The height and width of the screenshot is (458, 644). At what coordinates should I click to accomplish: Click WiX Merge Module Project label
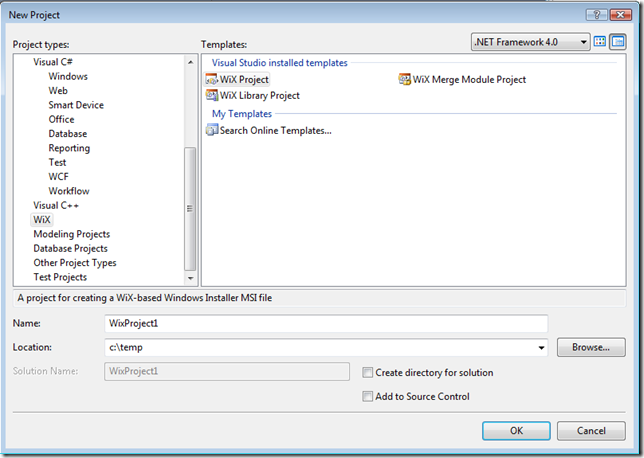click(x=469, y=80)
